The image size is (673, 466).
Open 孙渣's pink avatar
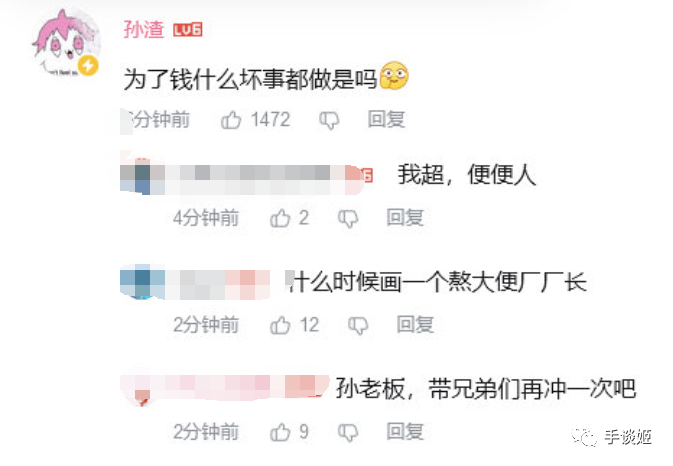coord(66,43)
